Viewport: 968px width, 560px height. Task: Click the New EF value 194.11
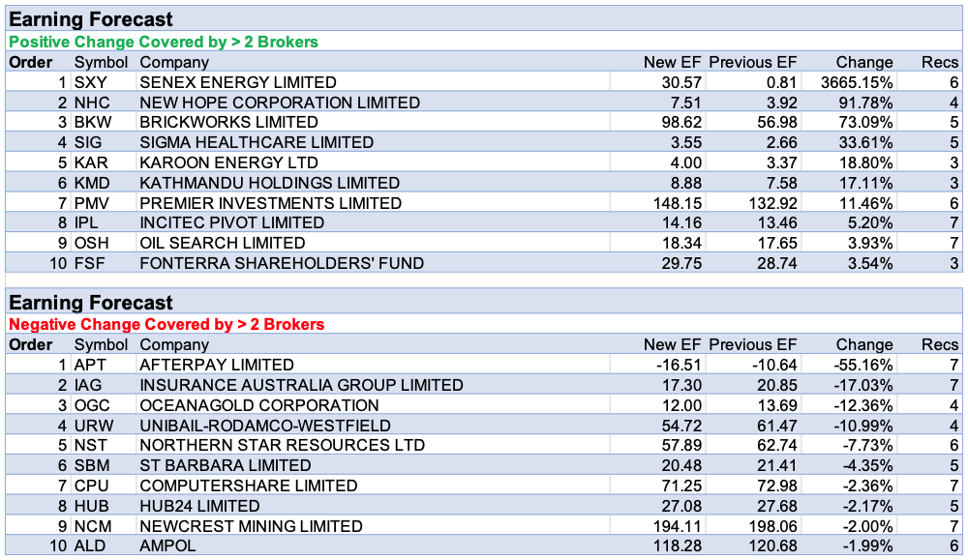click(676, 526)
